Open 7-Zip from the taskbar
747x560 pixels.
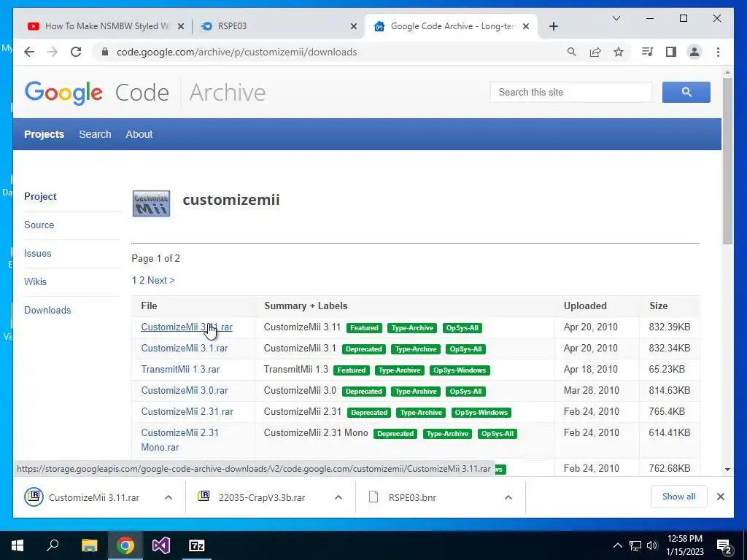click(197, 545)
